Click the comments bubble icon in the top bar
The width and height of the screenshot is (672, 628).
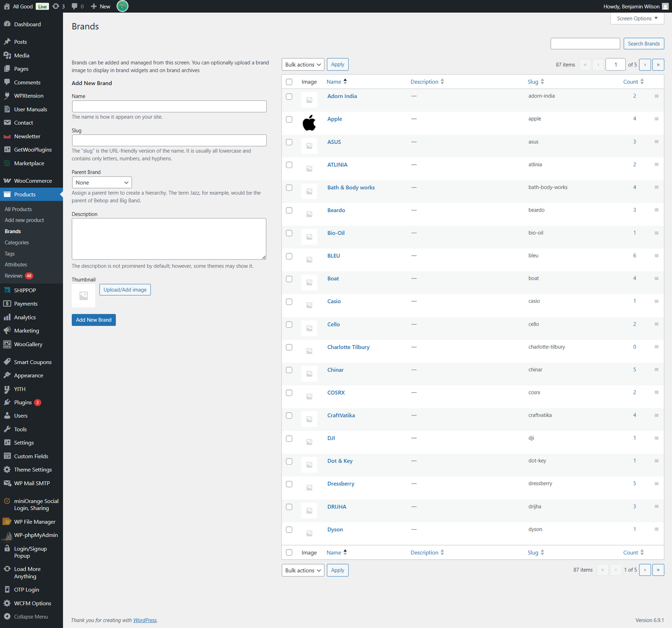(x=75, y=6)
